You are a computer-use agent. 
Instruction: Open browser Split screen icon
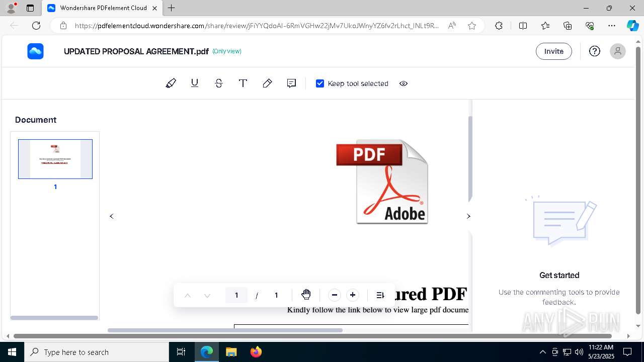[523, 26]
